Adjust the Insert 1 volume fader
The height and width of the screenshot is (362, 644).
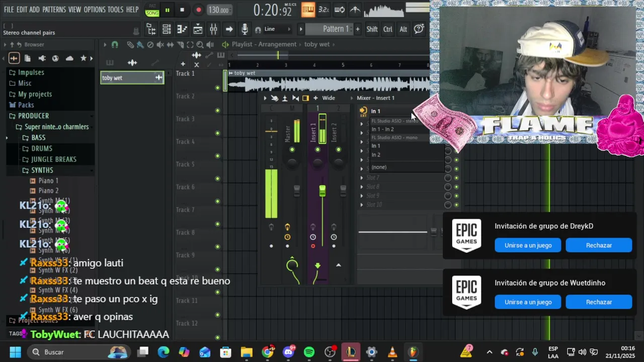pos(322,191)
